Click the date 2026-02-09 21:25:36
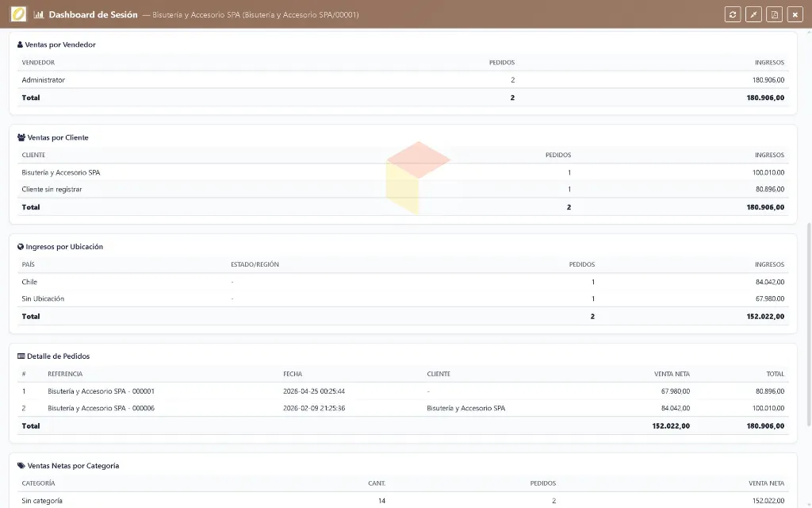Screen dimensions: 812x508 (x=314, y=408)
